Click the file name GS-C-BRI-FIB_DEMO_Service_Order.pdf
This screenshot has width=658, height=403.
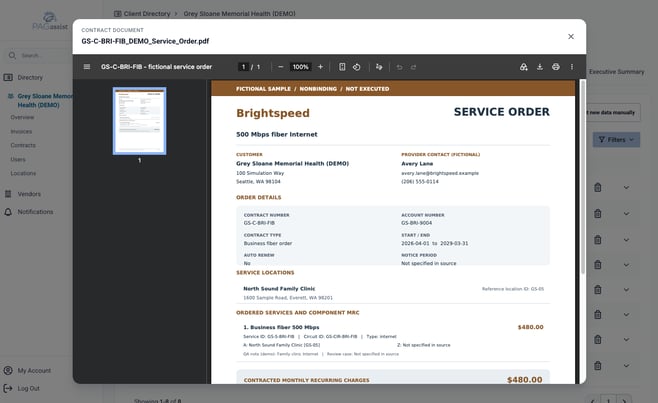coord(145,41)
